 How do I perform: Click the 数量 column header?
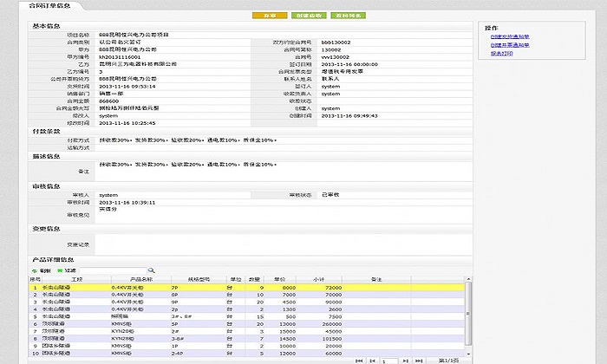pos(254,279)
